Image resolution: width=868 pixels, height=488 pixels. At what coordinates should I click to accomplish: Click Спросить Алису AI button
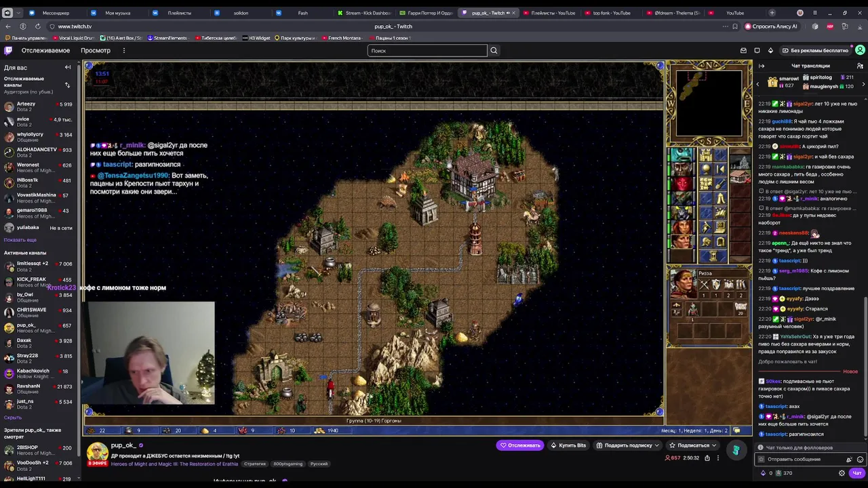pyautogui.click(x=771, y=26)
